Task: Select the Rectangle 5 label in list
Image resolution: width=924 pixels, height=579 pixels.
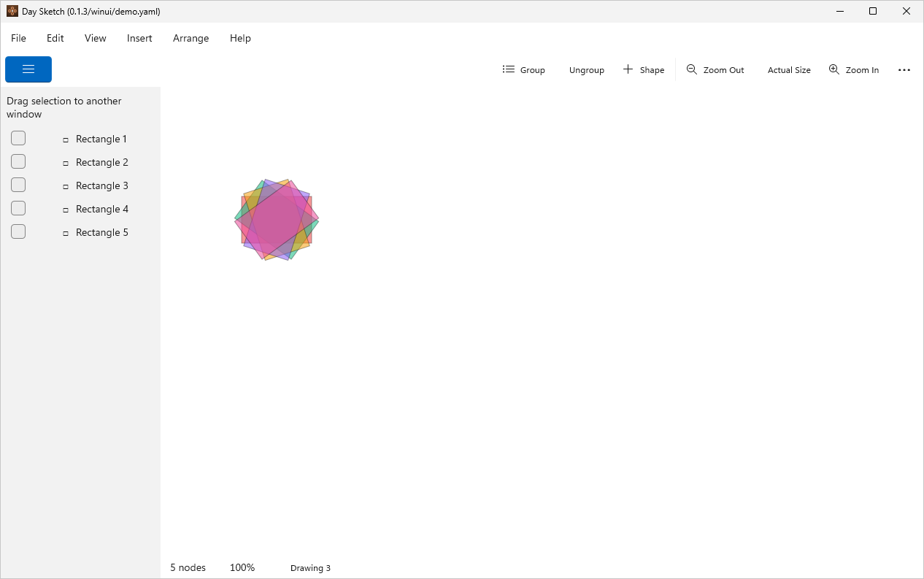Action: tap(102, 232)
